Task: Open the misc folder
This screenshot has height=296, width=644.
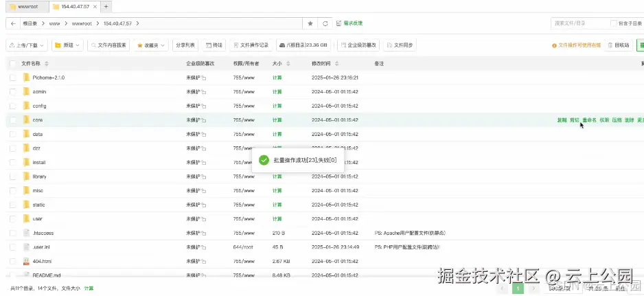Action: (x=38, y=191)
